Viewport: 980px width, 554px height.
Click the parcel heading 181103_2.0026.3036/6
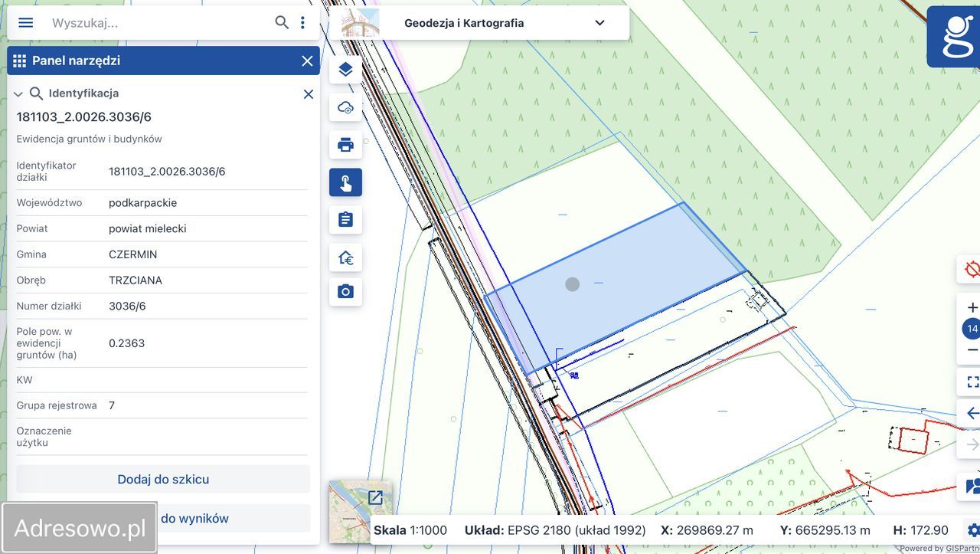[x=84, y=117]
